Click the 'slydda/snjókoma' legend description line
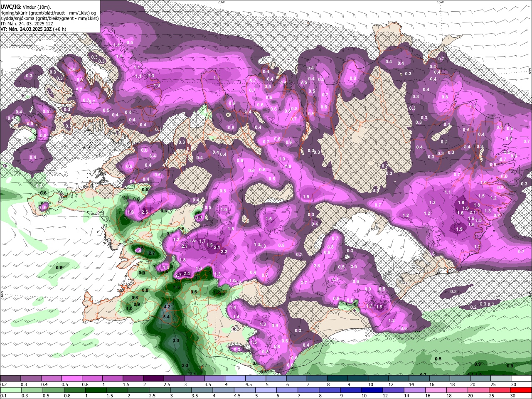 [49, 18]
